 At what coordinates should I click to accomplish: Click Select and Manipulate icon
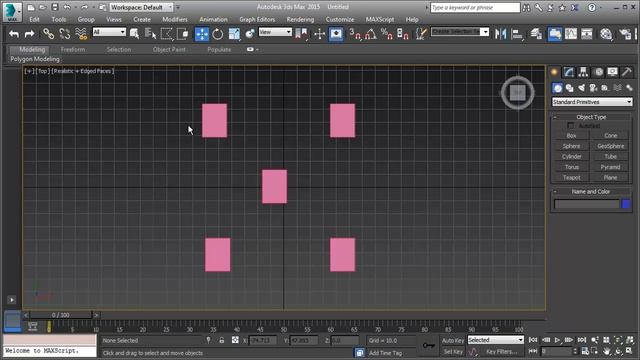319,34
